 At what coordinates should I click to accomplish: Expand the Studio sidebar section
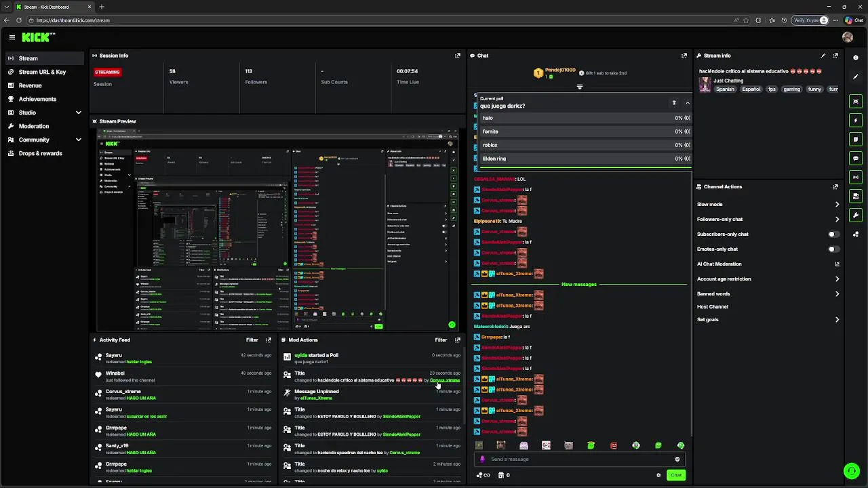tap(79, 113)
